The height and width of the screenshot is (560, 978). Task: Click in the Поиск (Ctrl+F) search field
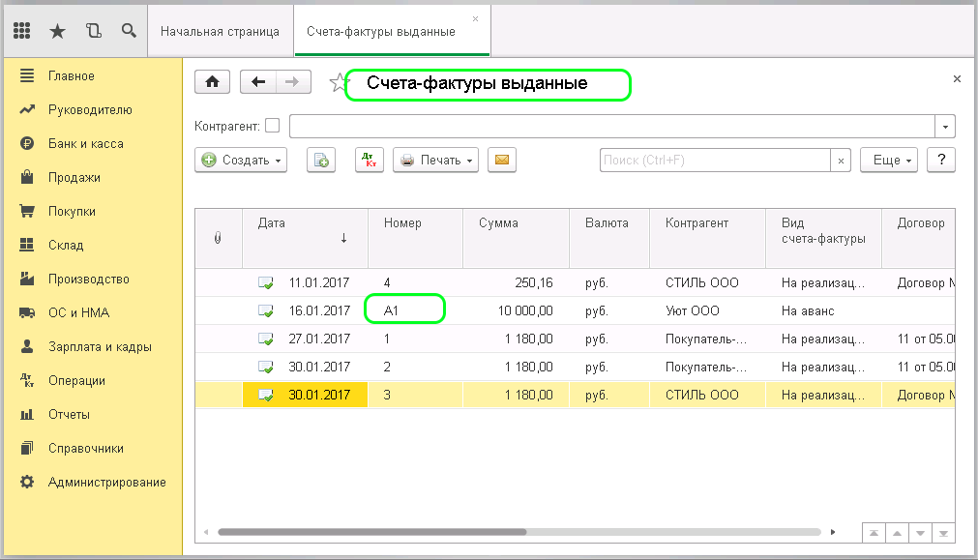(714, 160)
